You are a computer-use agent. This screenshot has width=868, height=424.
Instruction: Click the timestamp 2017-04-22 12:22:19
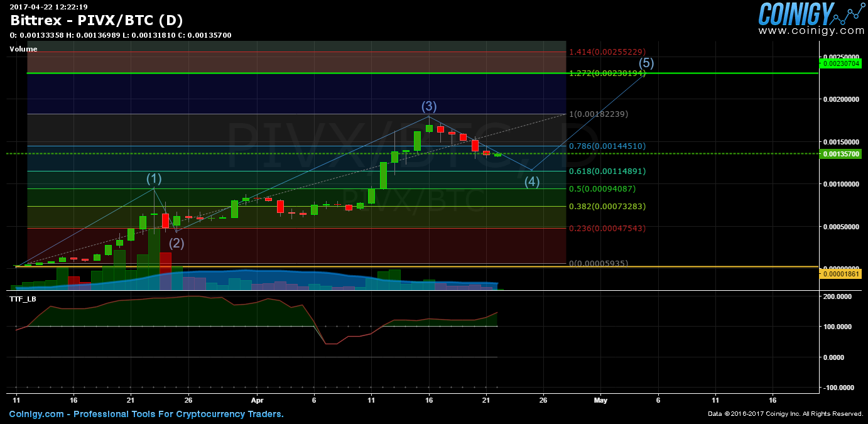[48, 7]
